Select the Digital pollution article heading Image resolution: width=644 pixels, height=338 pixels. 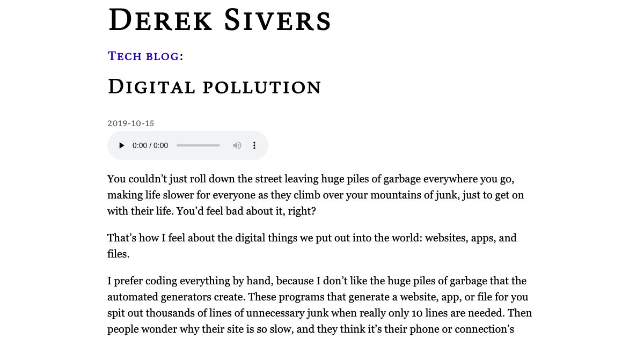214,86
